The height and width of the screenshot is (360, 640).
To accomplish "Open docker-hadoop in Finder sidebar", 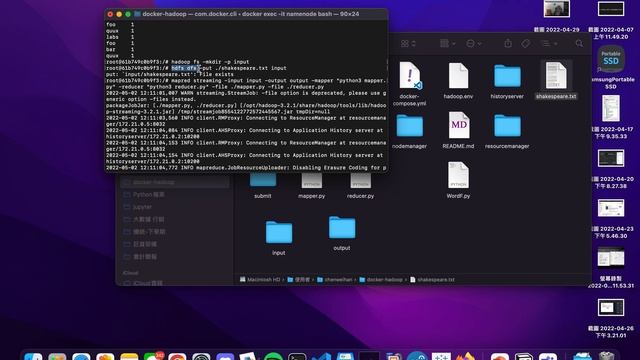I will (174, 182).
